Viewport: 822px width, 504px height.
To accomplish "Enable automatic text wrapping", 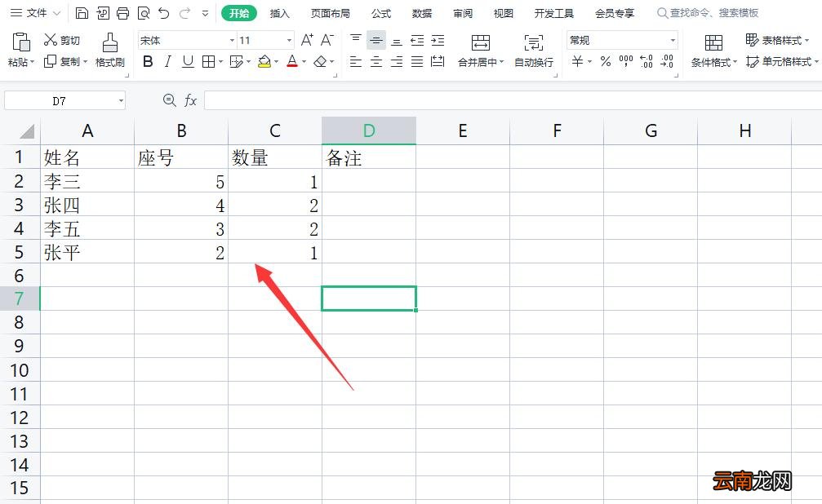I will 534,51.
